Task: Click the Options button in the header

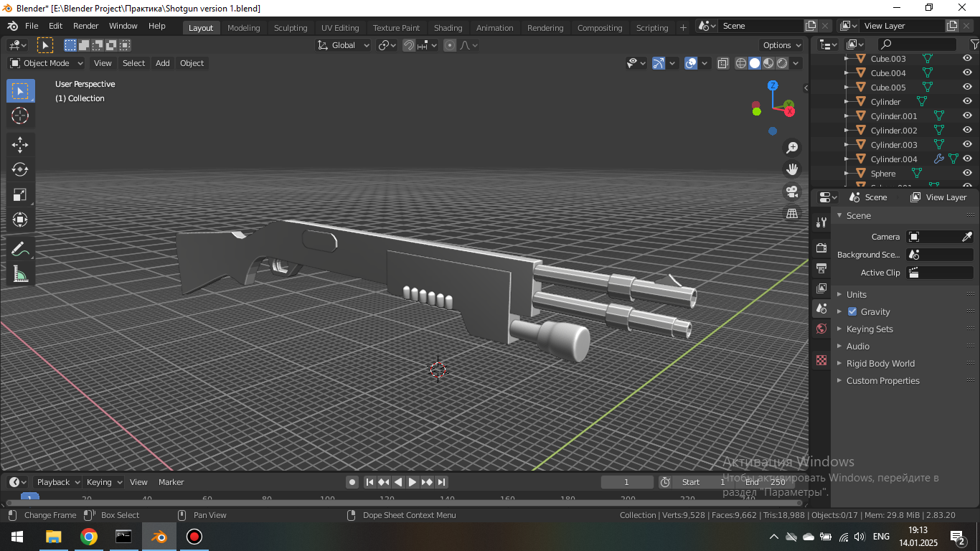Action: point(781,44)
